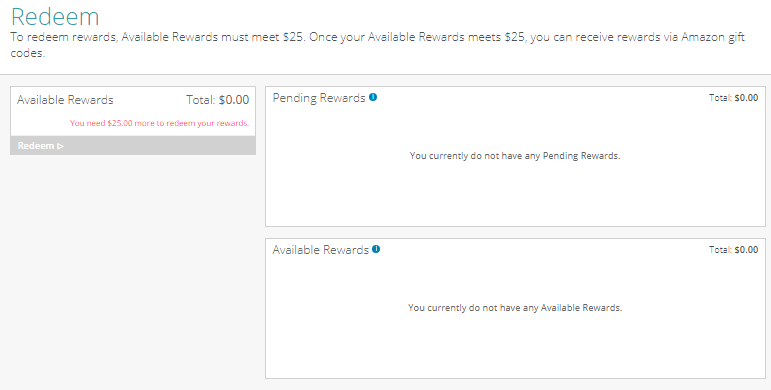Click the red $25.00 more needed warning
Viewport: 771px width, 390px height.
click(159, 123)
